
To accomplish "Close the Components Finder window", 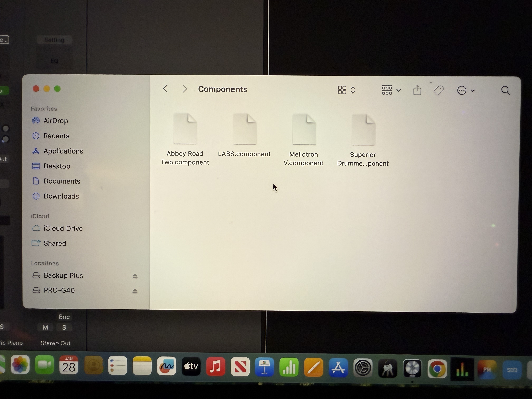I will coord(36,89).
